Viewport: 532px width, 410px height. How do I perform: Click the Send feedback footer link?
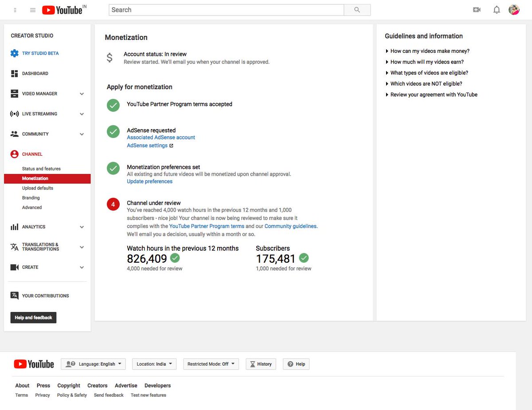pos(109,395)
